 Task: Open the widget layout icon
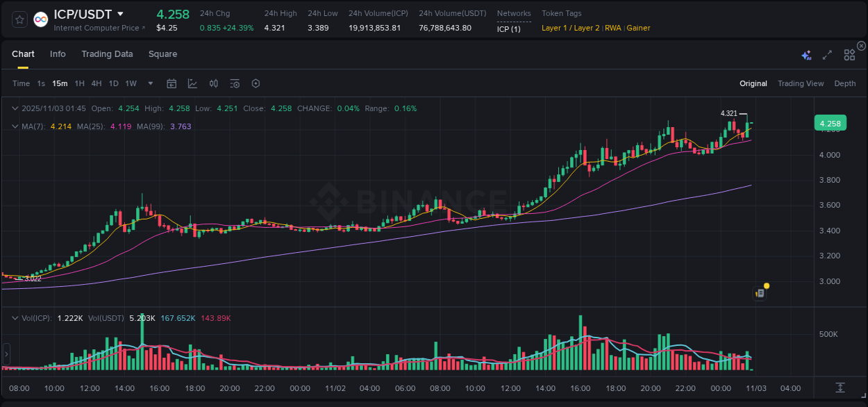[x=849, y=54]
